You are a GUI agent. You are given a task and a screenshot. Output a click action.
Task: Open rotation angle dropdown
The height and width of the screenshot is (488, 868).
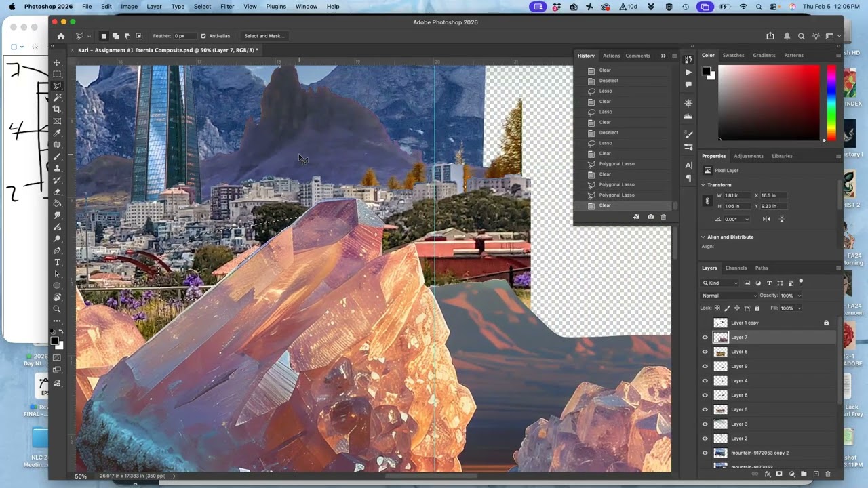click(747, 220)
